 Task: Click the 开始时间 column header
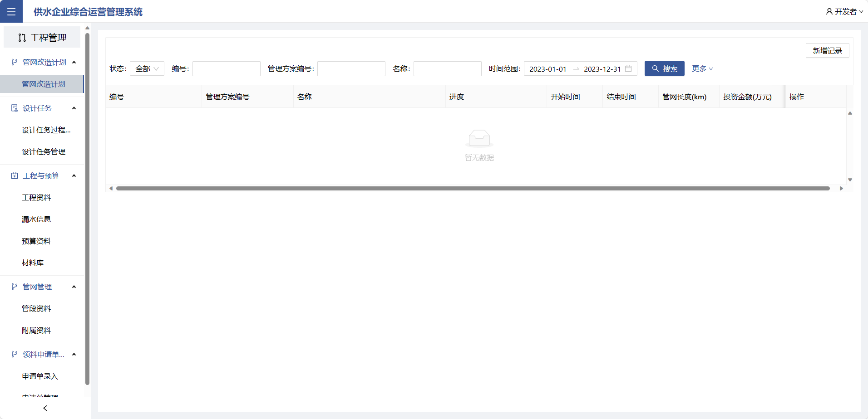pyautogui.click(x=575, y=97)
